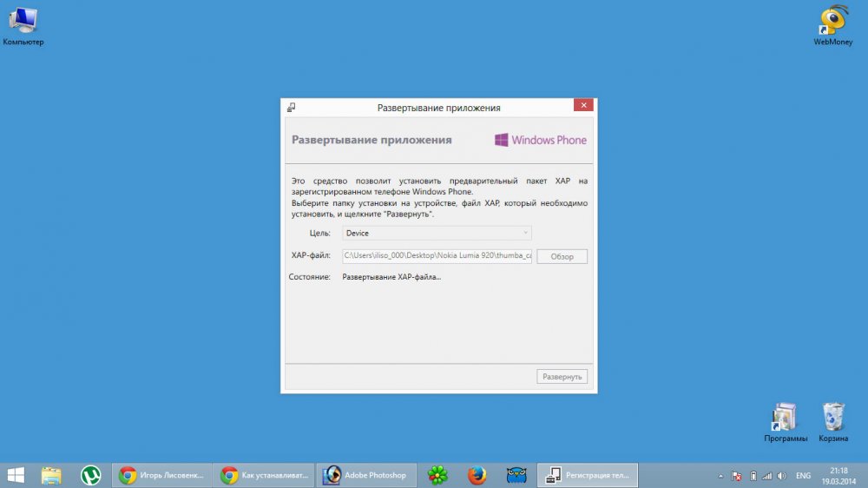Switch to Adobe Photoshop in taskbar
The height and width of the screenshot is (488, 868).
pyautogui.click(x=366, y=475)
